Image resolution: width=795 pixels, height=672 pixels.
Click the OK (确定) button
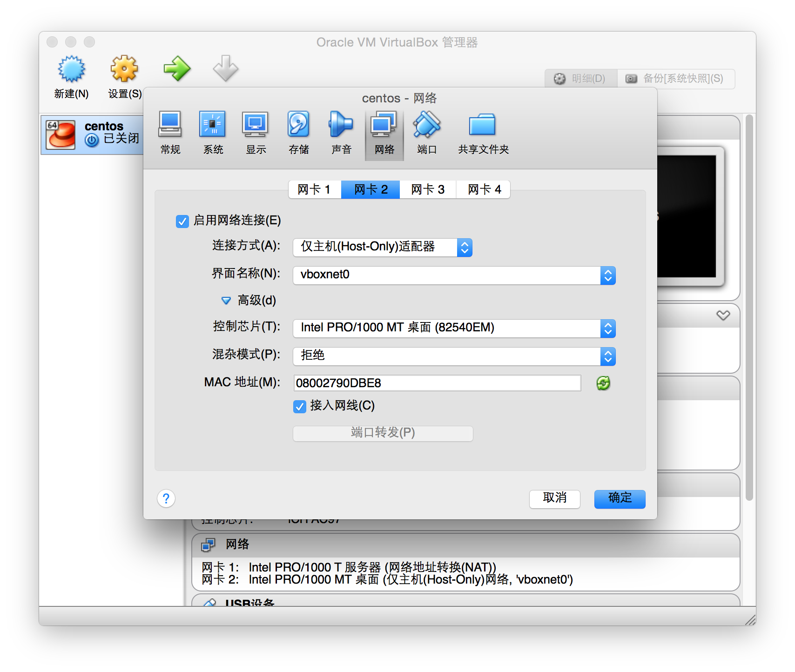tap(620, 498)
